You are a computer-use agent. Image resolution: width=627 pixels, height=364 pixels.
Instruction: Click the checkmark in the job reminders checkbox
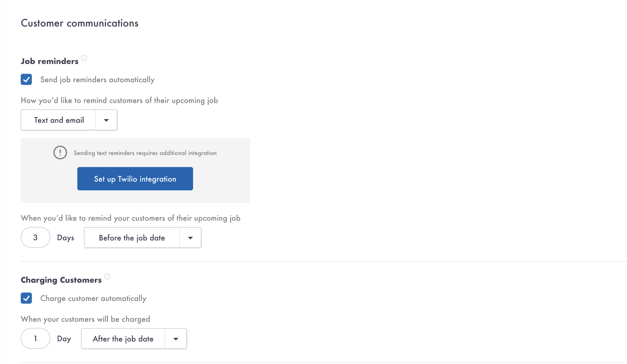pos(26,79)
